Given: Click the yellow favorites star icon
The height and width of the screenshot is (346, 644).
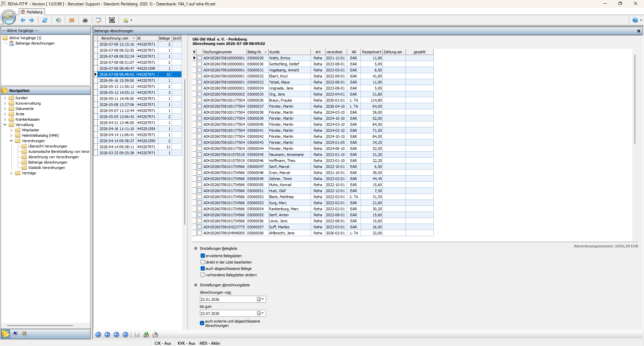Looking at the screenshot, I should pyautogui.click(x=125, y=20).
